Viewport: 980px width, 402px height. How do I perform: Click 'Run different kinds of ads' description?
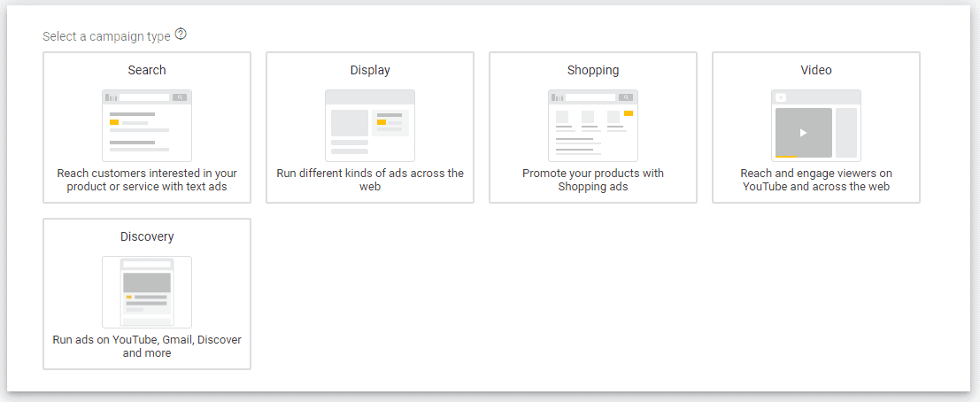click(x=370, y=180)
